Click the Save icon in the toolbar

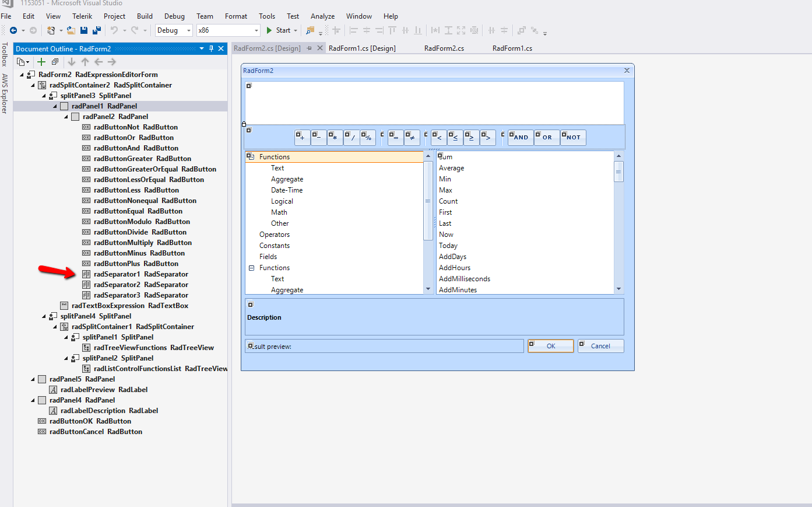(84, 30)
